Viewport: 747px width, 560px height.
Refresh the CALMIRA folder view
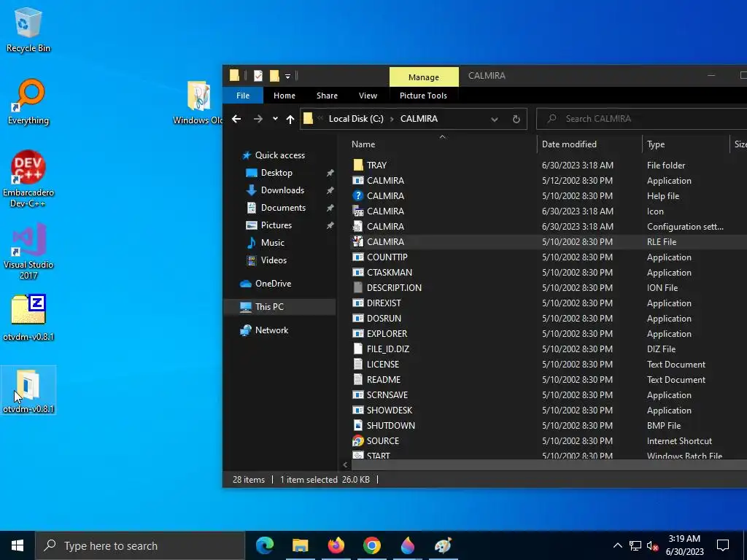(516, 119)
